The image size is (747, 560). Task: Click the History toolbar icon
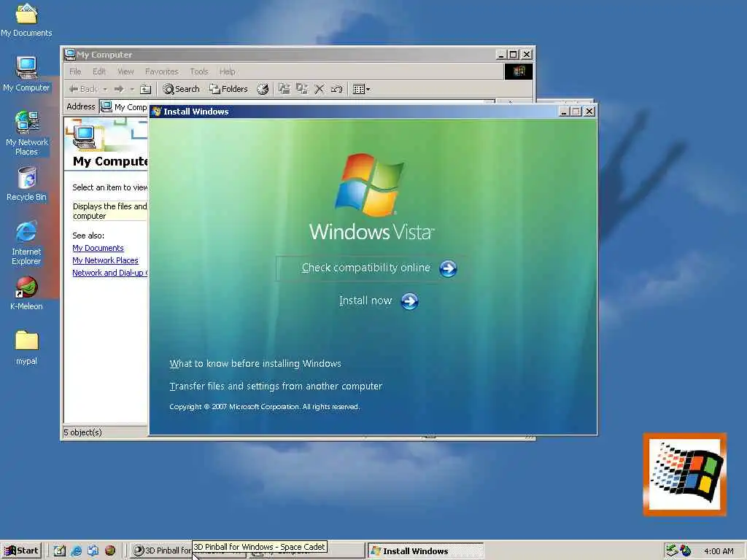[263, 89]
